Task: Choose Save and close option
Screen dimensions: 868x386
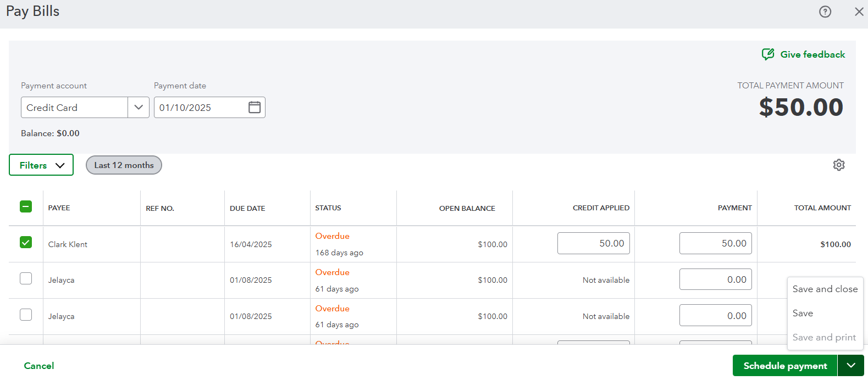Action: (x=825, y=289)
